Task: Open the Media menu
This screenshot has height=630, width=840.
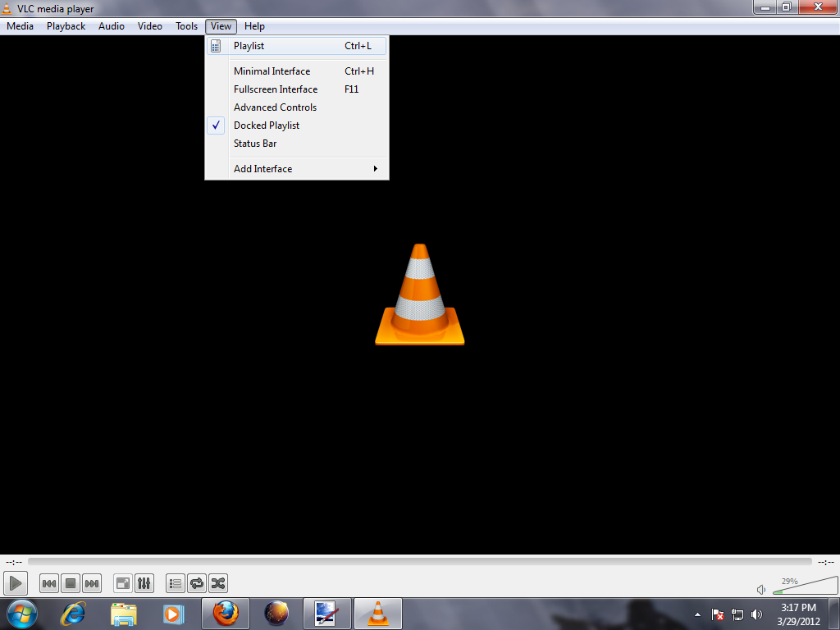Action: click(x=20, y=26)
